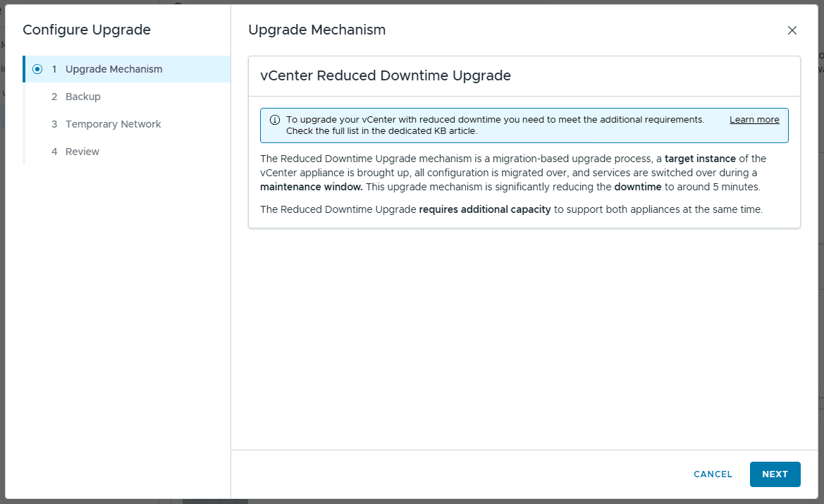Click the bold 'downtime' word
This screenshot has width=824, height=504.
[637, 187]
